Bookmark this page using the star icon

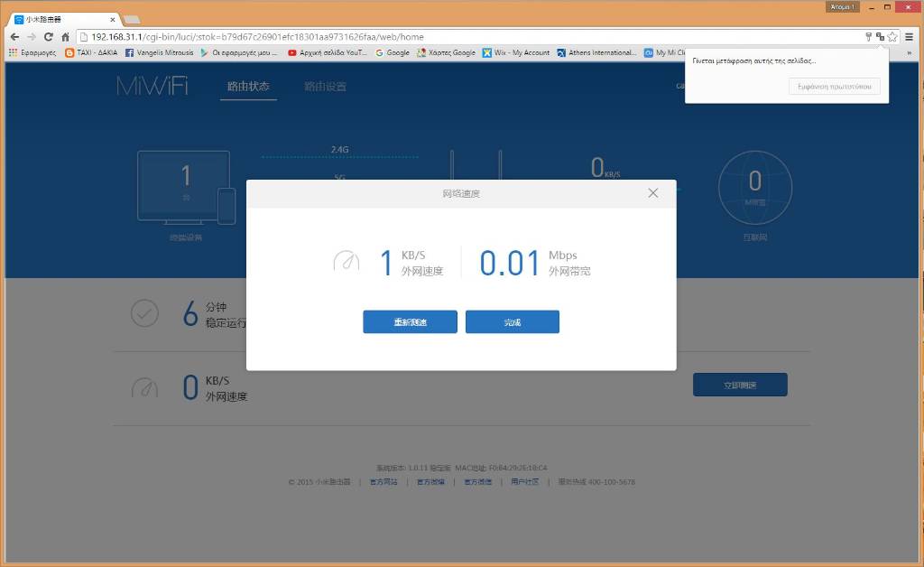pyautogui.click(x=892, y=37)
